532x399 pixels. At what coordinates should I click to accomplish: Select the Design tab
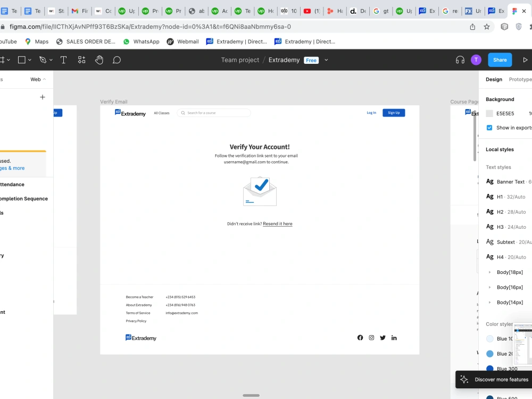[494, 79]
